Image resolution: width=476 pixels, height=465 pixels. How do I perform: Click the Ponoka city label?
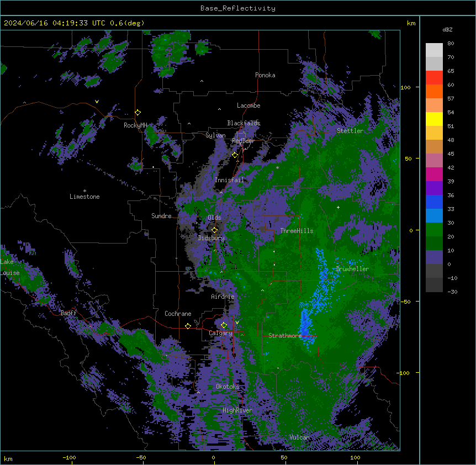click(x=265, y=75)
